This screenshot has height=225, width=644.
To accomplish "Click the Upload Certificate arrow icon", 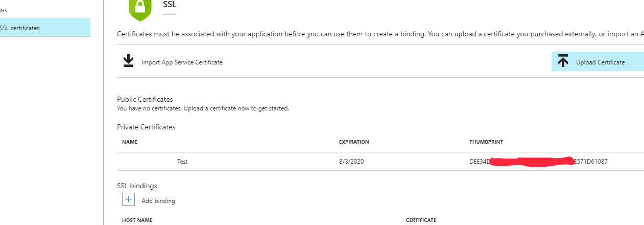I will click(563, 61).
